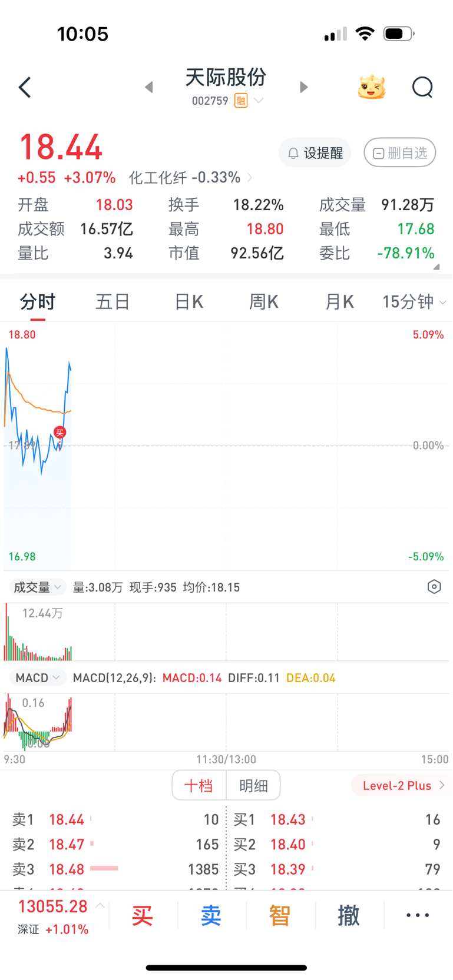Screen dimensions: 453x980
Task: Open the chart settings hexagon icon
Action: [x=434, y=587]
